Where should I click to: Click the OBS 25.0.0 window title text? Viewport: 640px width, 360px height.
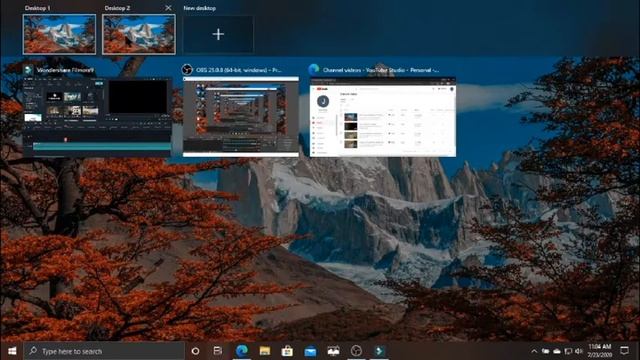(239, 70)
